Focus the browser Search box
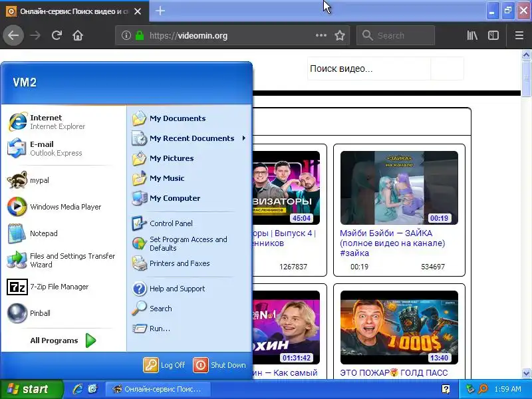Screen dimensions: 532x399 coord(396,35)
